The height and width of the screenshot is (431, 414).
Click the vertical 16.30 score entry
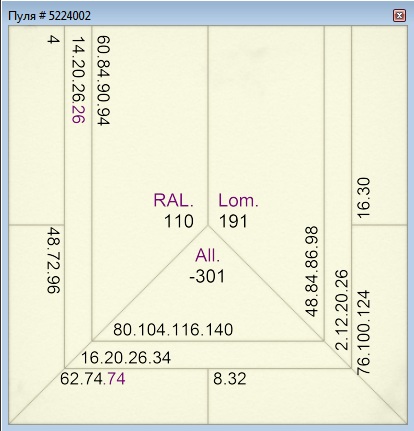[x=363, y=198]
